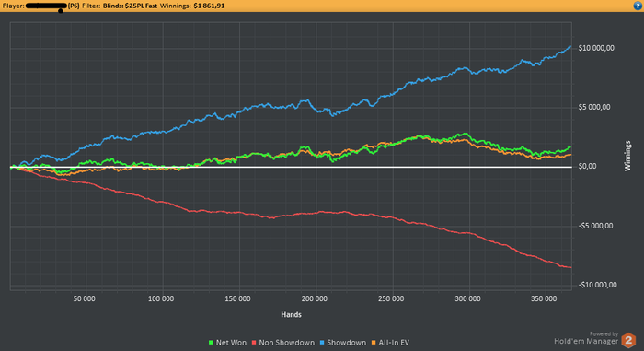Click the vertical Winnings y-axis title
The image size is (644, 351).
[627, 156]
